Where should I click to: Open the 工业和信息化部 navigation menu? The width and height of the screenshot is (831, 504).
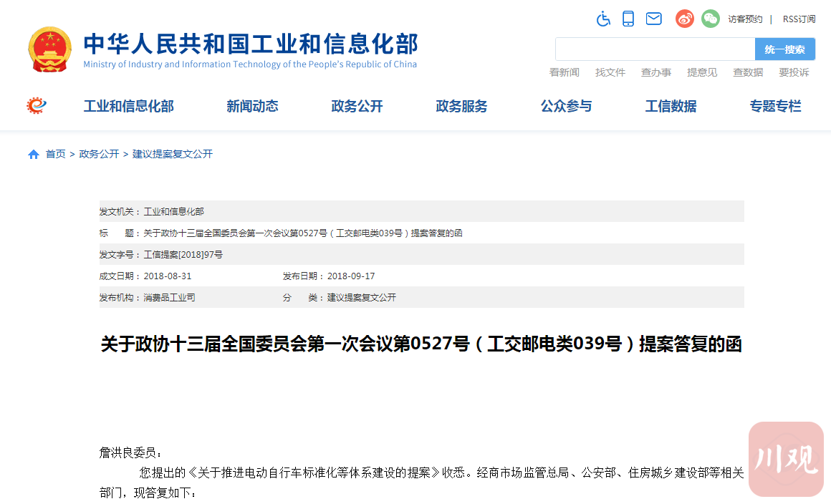tap(129, 107)
